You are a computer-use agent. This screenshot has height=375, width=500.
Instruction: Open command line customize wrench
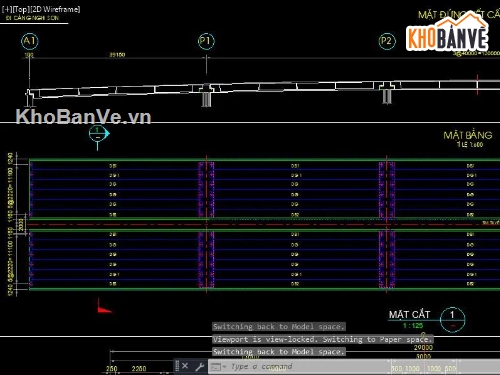199,367
